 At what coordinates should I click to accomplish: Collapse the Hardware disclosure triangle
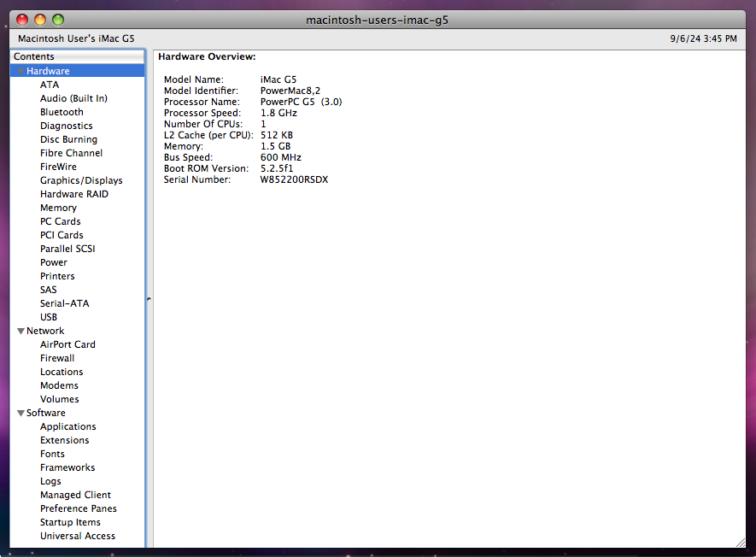(21, 72)
